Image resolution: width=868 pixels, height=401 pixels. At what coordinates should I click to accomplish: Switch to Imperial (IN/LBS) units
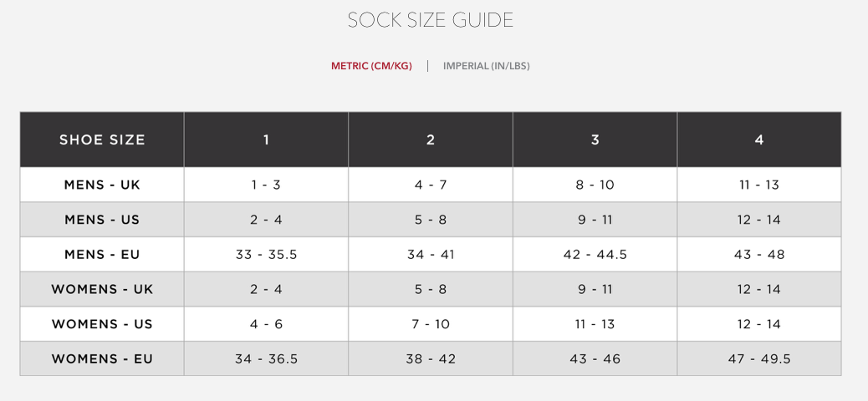coord(486,66)
